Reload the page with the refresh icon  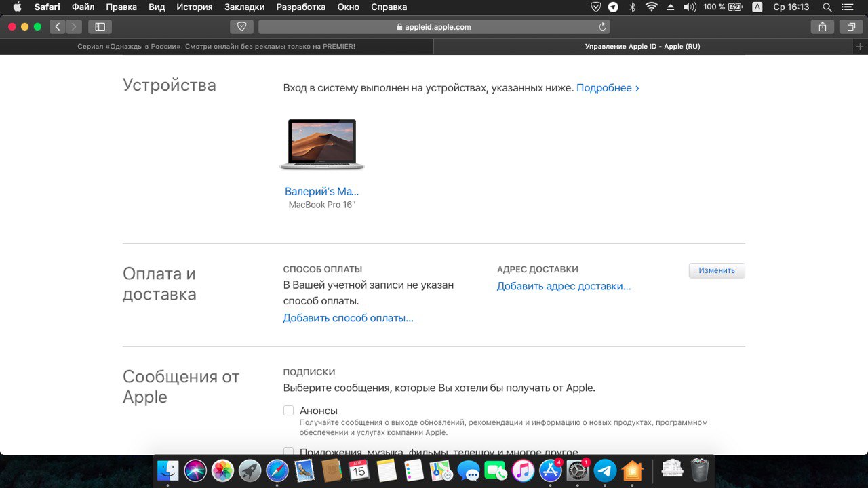point(602,27)
